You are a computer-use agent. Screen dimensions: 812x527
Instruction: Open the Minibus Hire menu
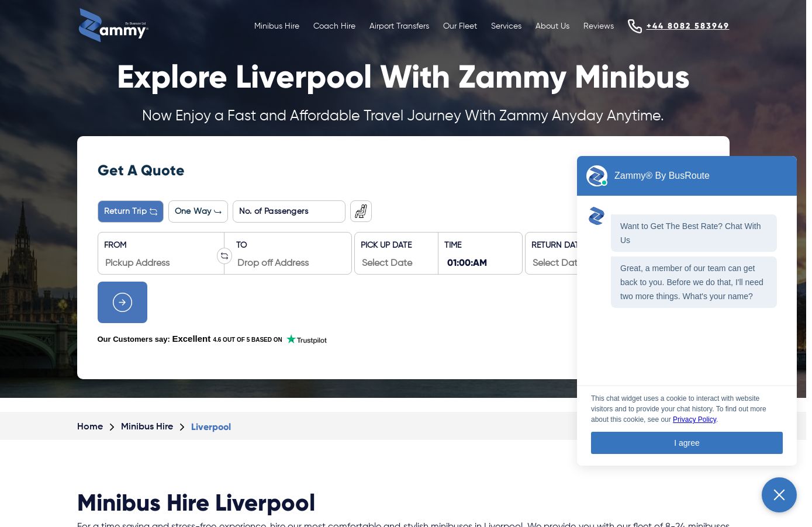[x=277, y=26]
